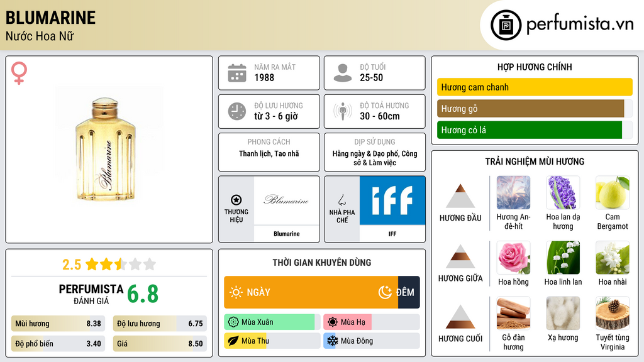The width and height of the screenshot is (644, 362).
Task: Click the age range value 25-50
Action: click(371, 77)
